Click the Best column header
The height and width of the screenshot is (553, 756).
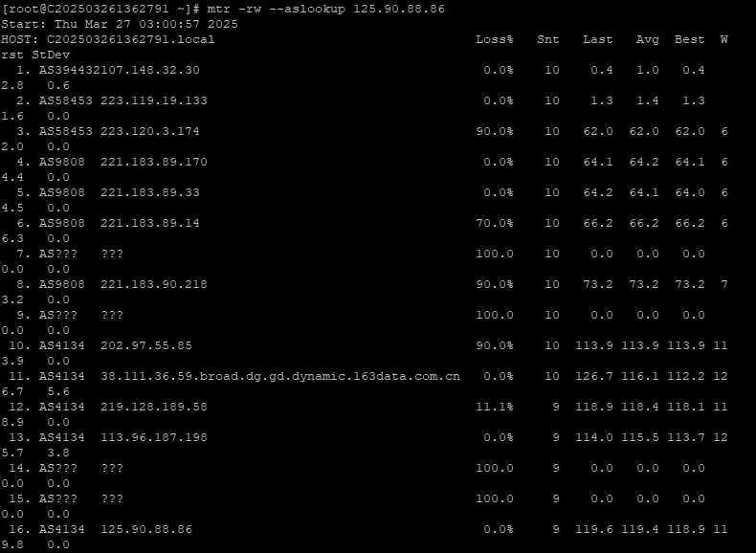click(x=689, y=39)
